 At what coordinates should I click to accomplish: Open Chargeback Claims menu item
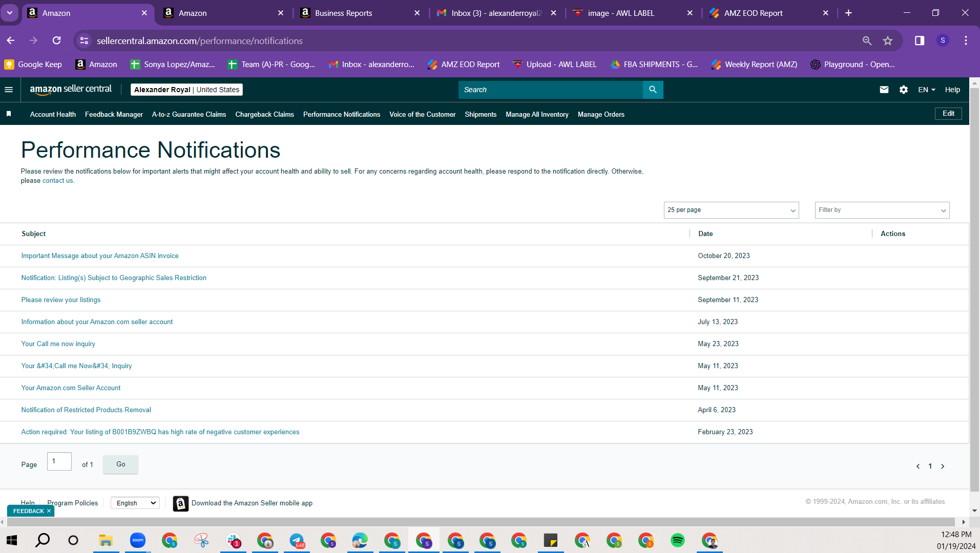264,114
